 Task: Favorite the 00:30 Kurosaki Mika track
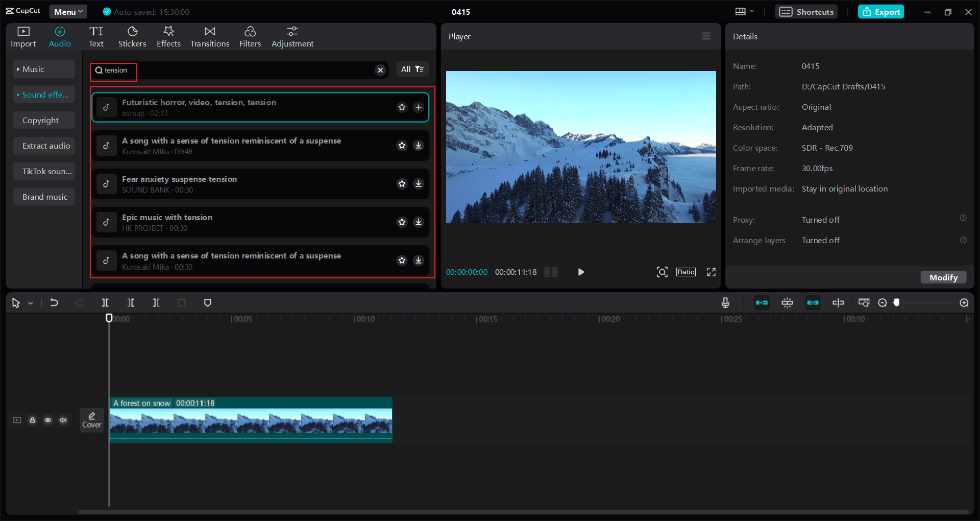[x=402, y=260]
